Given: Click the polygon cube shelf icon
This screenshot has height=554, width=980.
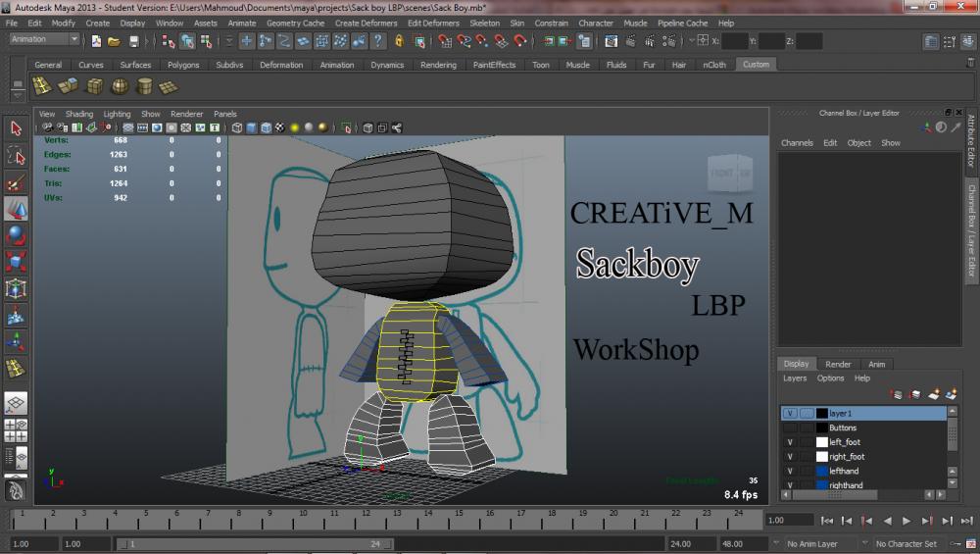Looking at the screenshot, I should tap(94, 85).
